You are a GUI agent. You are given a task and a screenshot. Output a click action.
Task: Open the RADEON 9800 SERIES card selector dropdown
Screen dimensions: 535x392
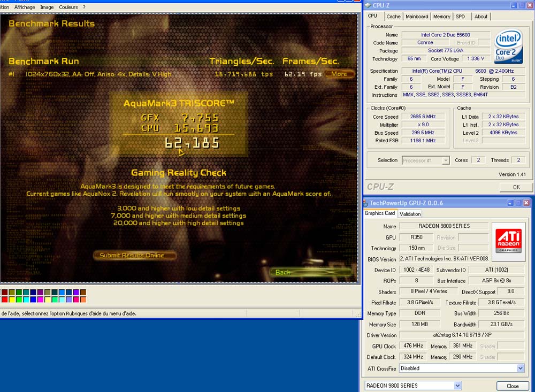click(413, 386)
